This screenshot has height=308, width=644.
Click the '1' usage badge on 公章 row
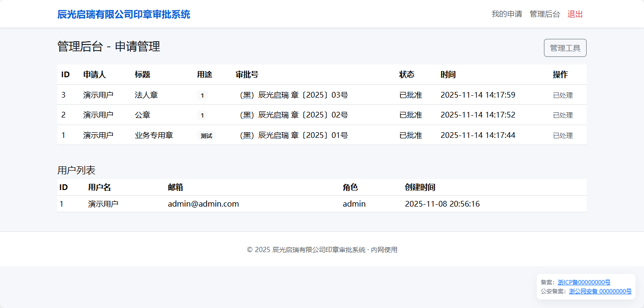coord(202,115)
